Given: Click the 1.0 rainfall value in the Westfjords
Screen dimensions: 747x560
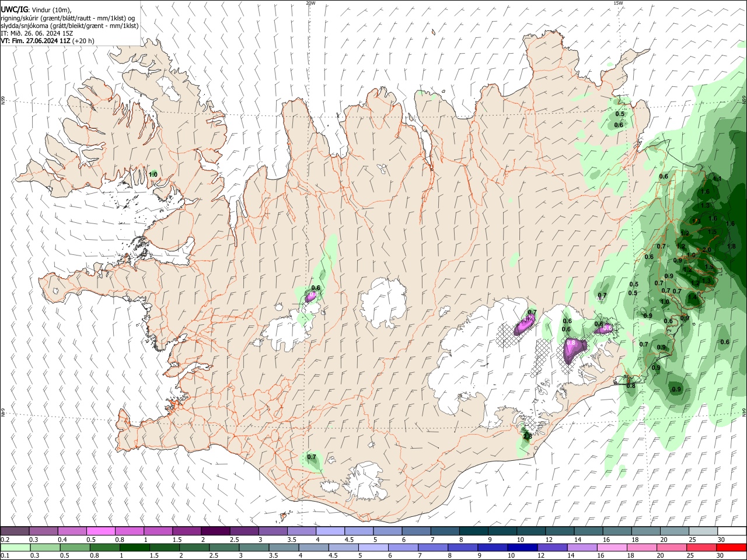Looking at the screenshot, I should click(153, 174).
